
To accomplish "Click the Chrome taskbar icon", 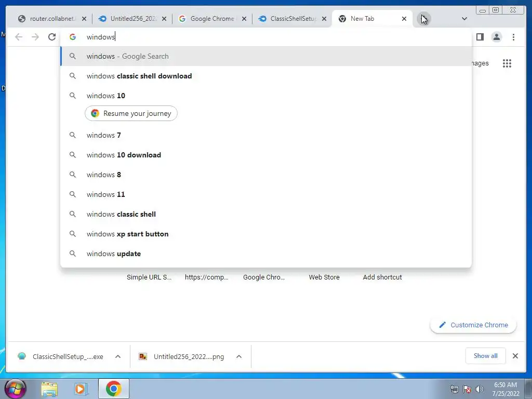I will [x=114, y=389].
